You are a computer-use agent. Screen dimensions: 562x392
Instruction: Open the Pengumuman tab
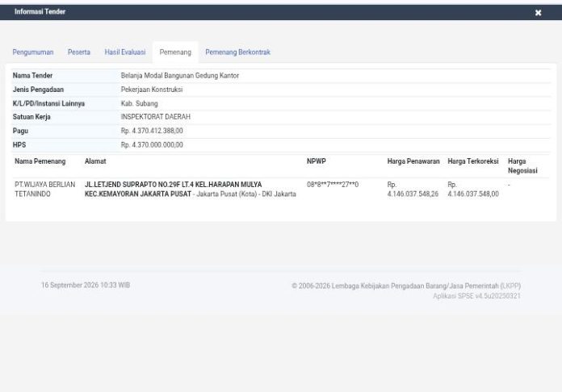pos(33,52)
